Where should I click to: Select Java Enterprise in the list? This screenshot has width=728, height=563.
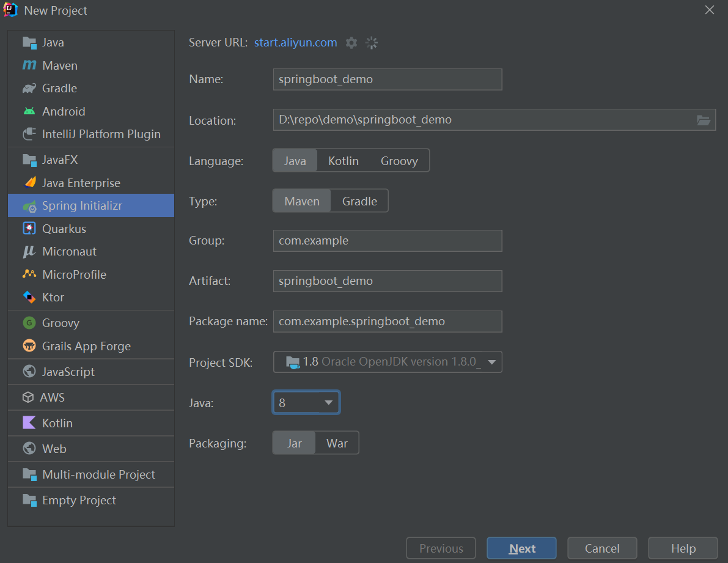[x=91, y=182]
